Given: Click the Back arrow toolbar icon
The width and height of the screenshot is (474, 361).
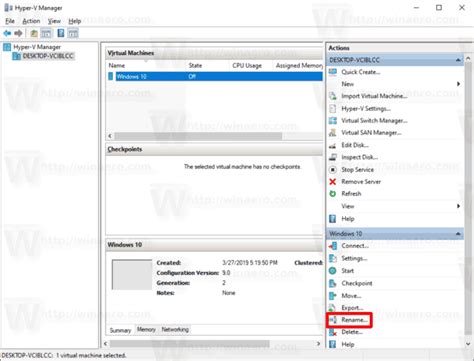Looking at the screenshot, I should click(x=7, y=33).
